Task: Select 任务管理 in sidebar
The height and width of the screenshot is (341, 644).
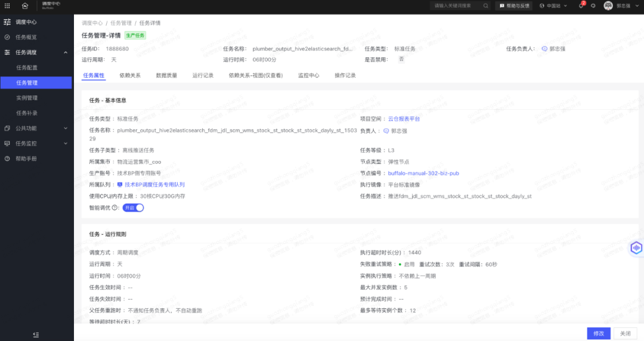Action: (36, 83)
